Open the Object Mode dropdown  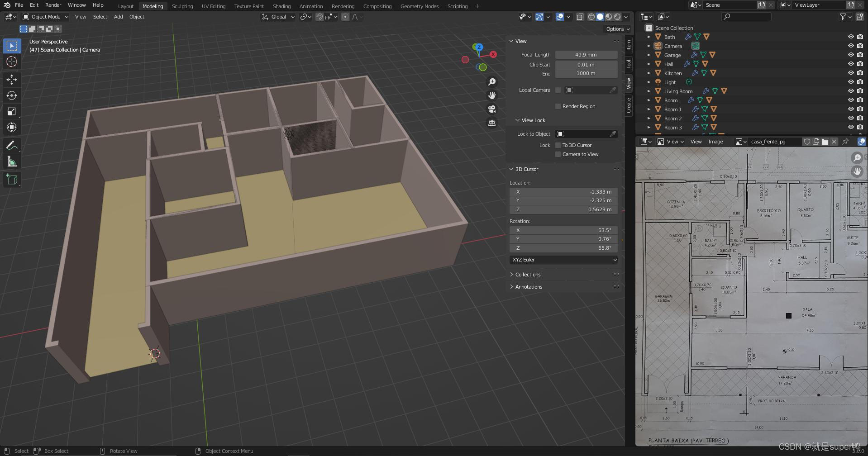(45, 17)
